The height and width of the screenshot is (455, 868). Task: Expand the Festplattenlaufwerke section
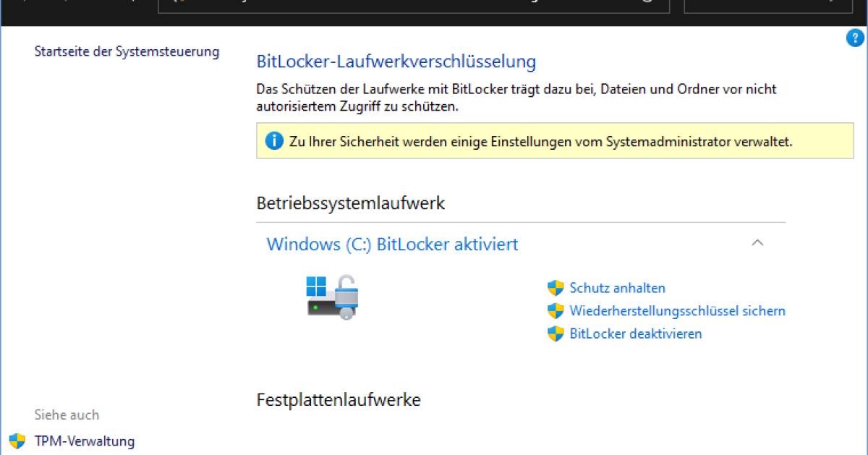click(338, 399)
